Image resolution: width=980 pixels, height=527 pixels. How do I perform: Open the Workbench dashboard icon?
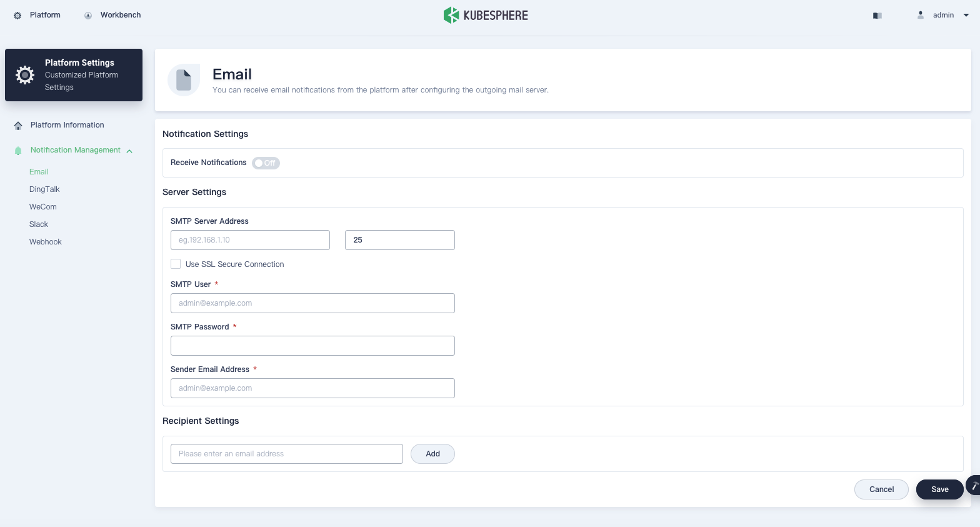point(88,15)
